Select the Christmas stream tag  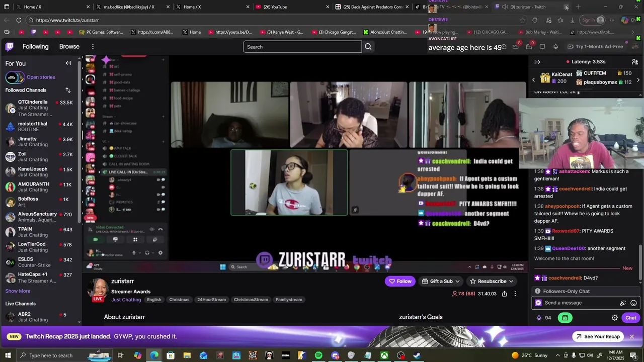tap(179, 300)
